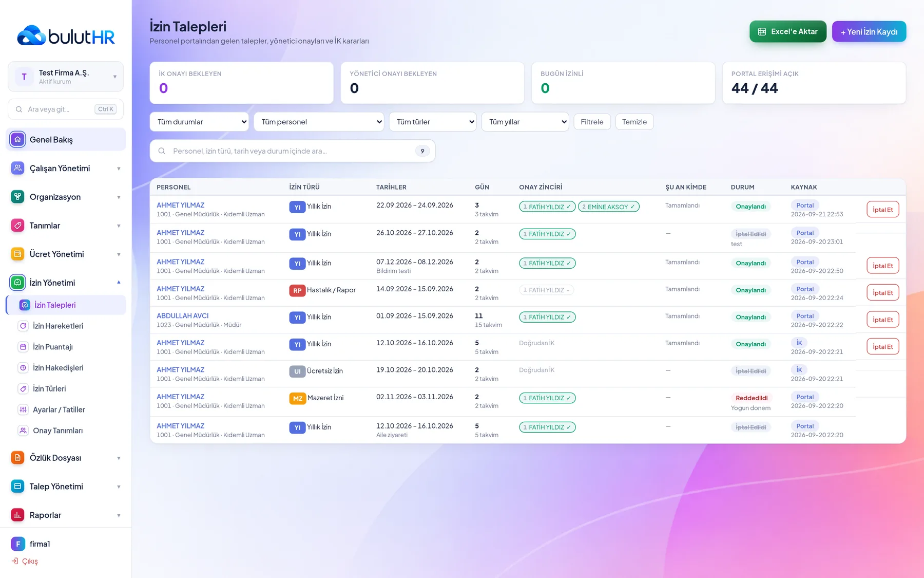924x578 pixels.
Task: Open the Tüm personel dropdown
Action: 319,122
